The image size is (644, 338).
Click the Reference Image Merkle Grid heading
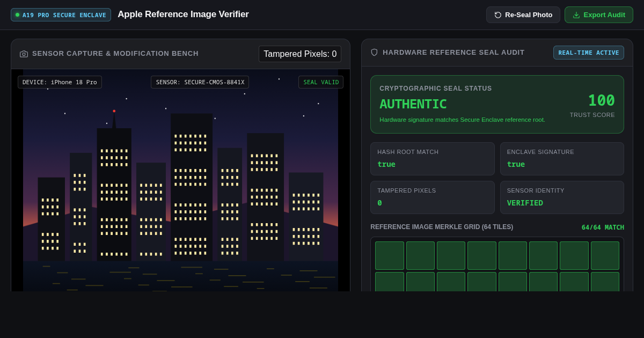tap(442, 227)
